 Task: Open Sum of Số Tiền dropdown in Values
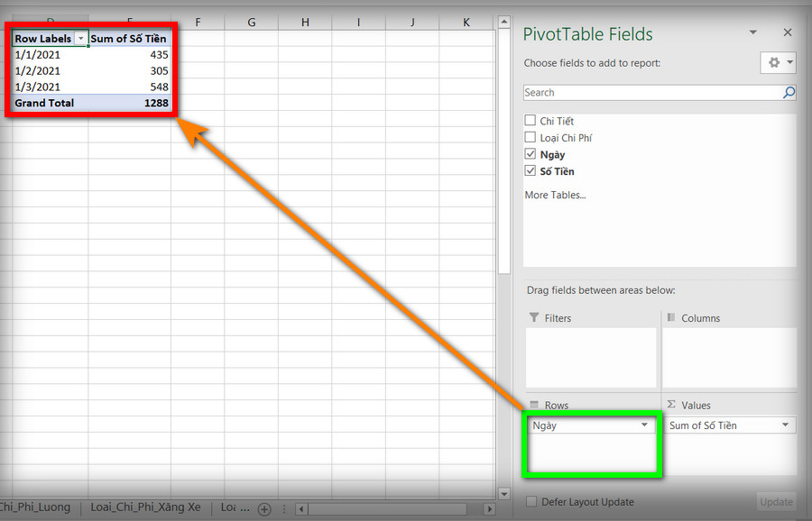786,425
